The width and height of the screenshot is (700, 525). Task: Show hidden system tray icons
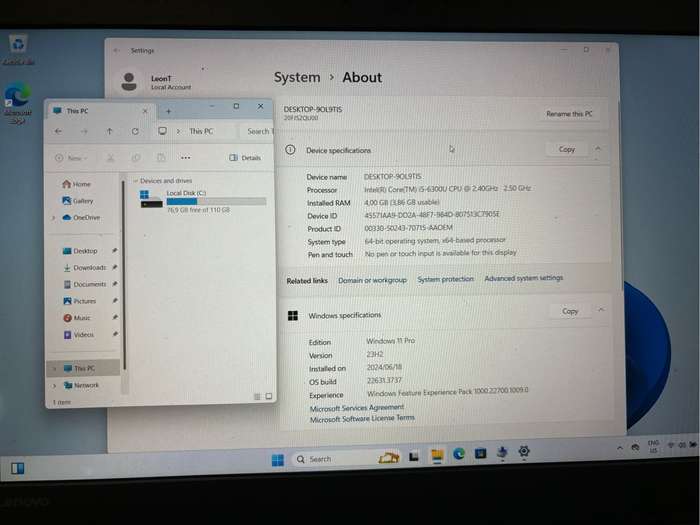620,447
